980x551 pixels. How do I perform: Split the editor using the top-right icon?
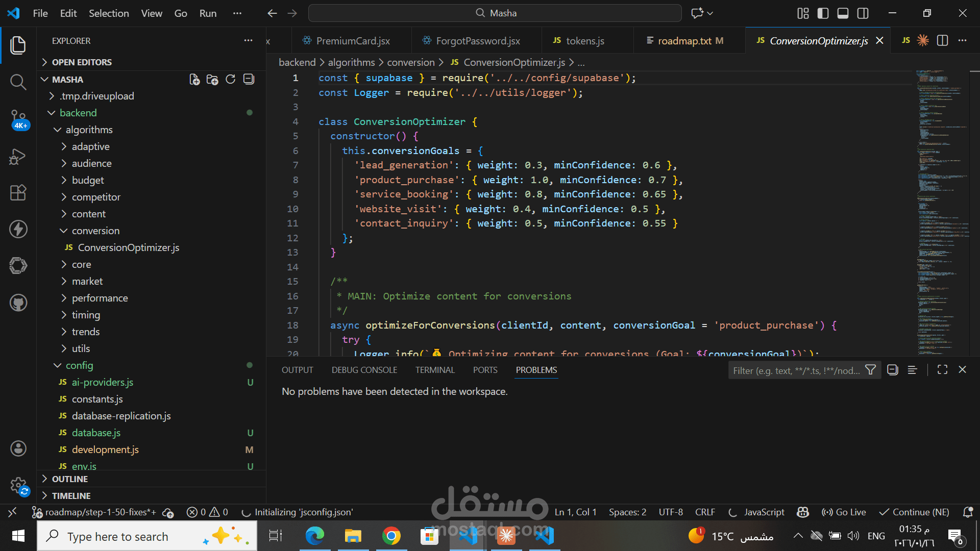(x=942, y=40)
